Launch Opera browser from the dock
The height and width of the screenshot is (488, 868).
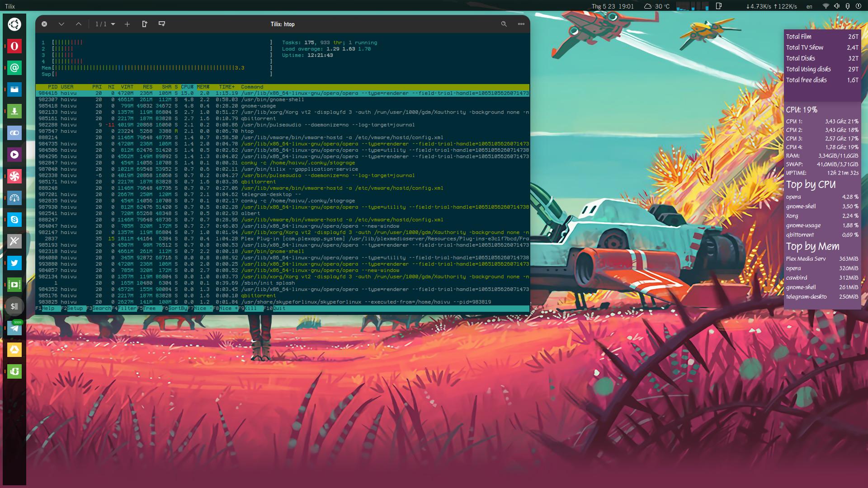pyautogui.click(x=14, y=46)
